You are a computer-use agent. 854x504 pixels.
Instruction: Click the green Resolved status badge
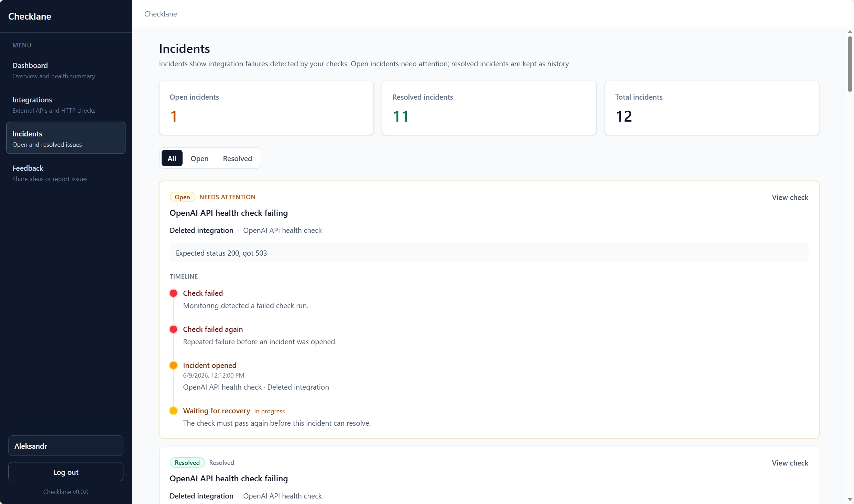pyautogui.click(x=187, y=463)
